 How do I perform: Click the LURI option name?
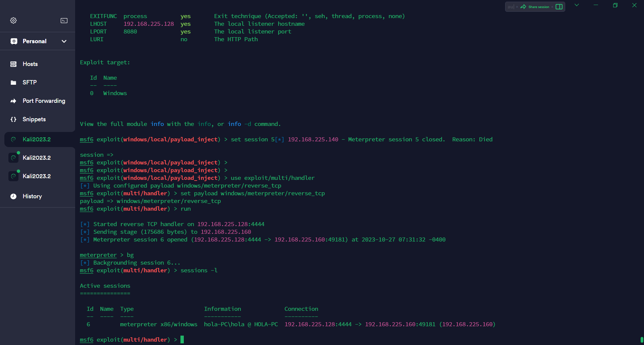coord(97,39)
